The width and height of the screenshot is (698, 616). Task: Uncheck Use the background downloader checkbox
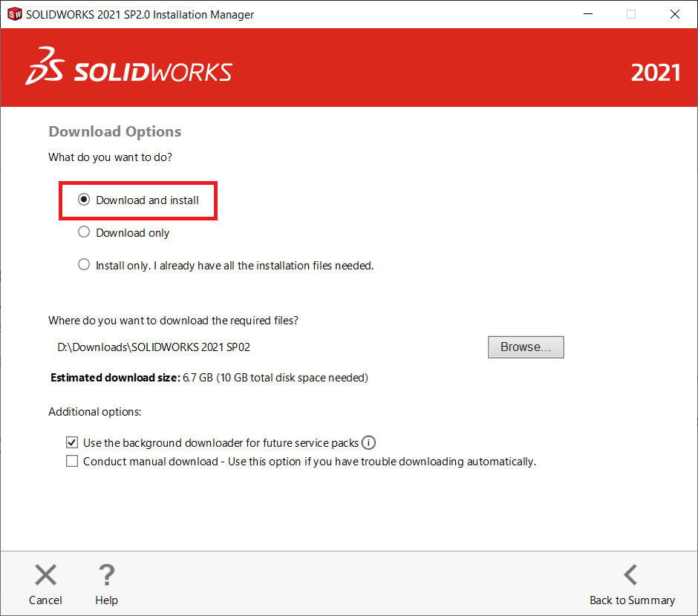click(x=72, y=443)
